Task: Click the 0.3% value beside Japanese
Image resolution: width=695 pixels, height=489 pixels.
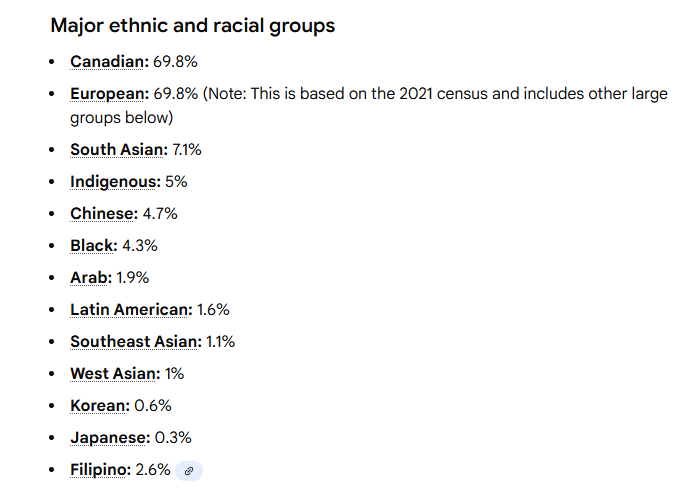Action: (x=174, y=438)
